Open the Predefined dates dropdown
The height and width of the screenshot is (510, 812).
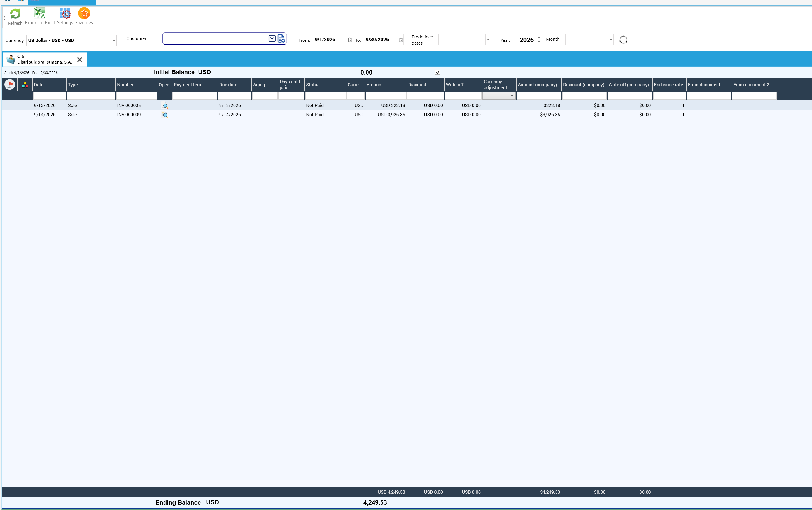(x=488, y=40)
